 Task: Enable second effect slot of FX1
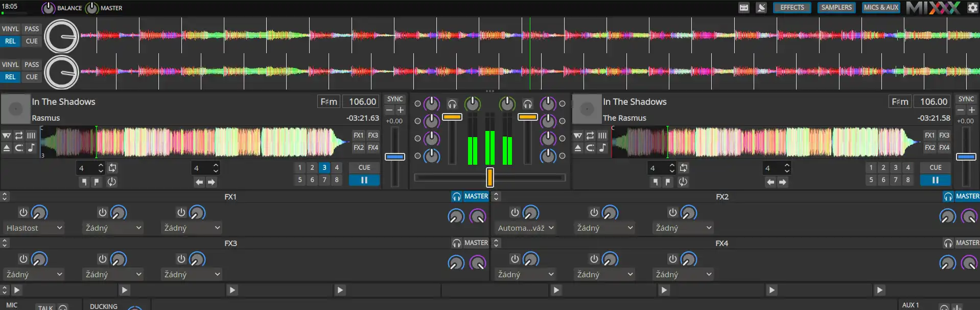pyautogui.click(x=102, y=212)
